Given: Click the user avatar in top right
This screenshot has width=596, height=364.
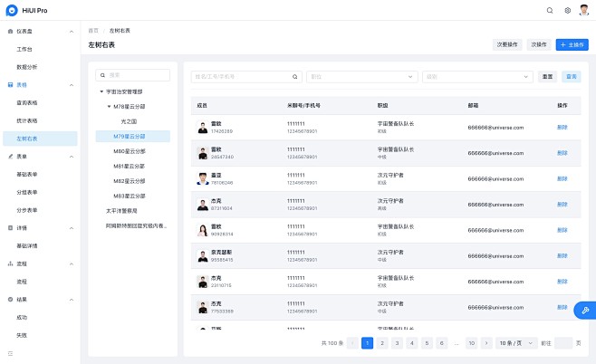Looking at the screenshot, I should pyautogui.click(x=584, y=10).
